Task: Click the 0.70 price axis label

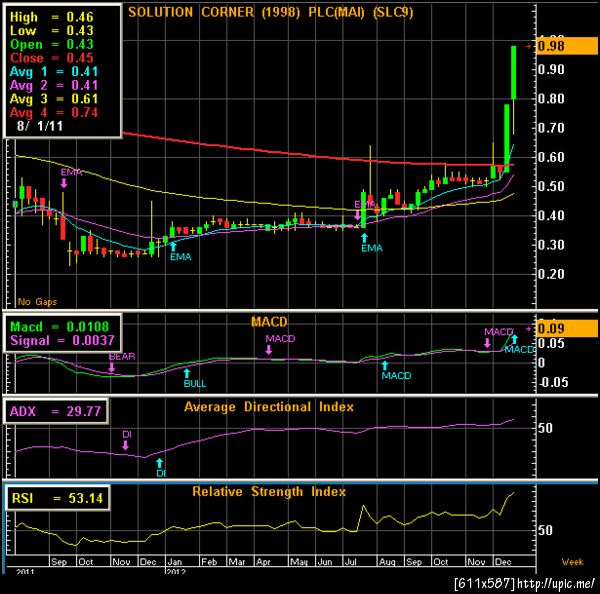Action: tap(551, 128)
